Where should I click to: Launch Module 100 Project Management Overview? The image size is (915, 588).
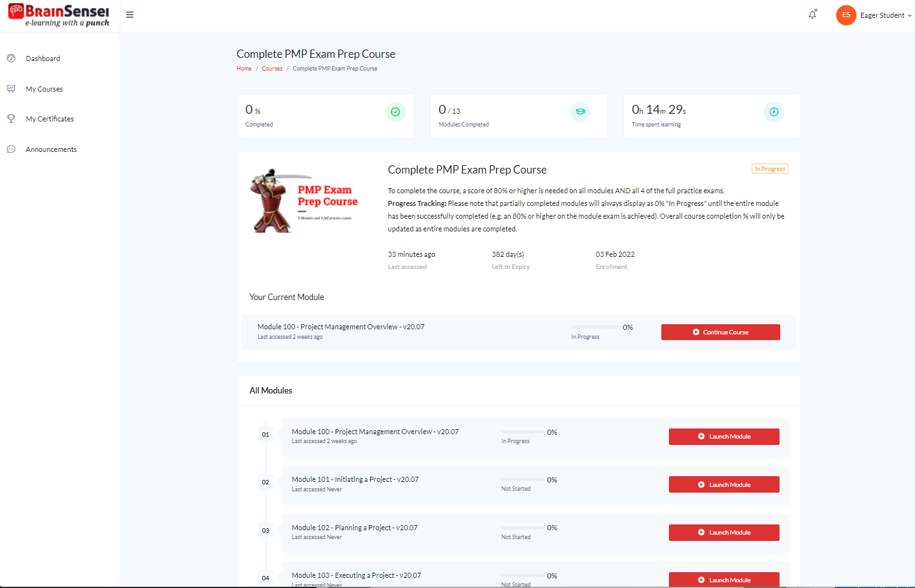coord(724,437)
